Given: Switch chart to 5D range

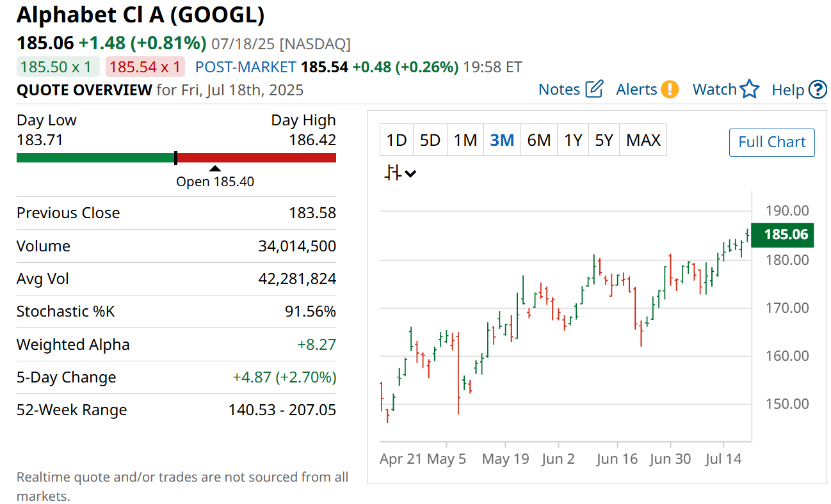Looking at the screenshot, I should click(430, 140).
